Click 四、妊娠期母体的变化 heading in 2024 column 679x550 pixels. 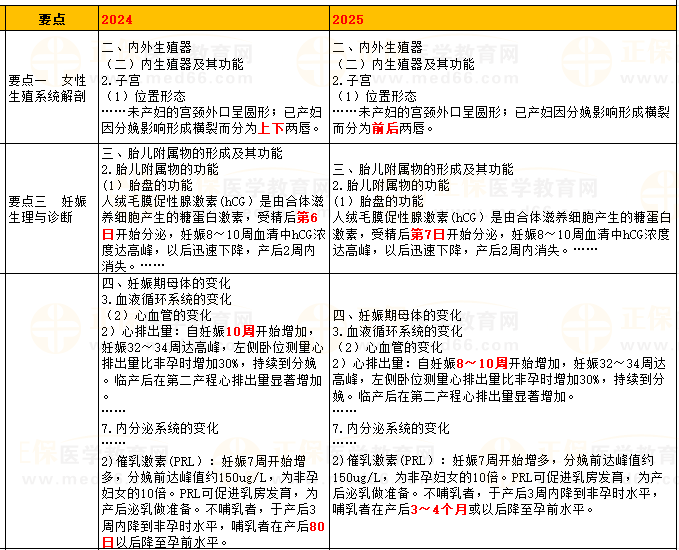pos(154,282)
